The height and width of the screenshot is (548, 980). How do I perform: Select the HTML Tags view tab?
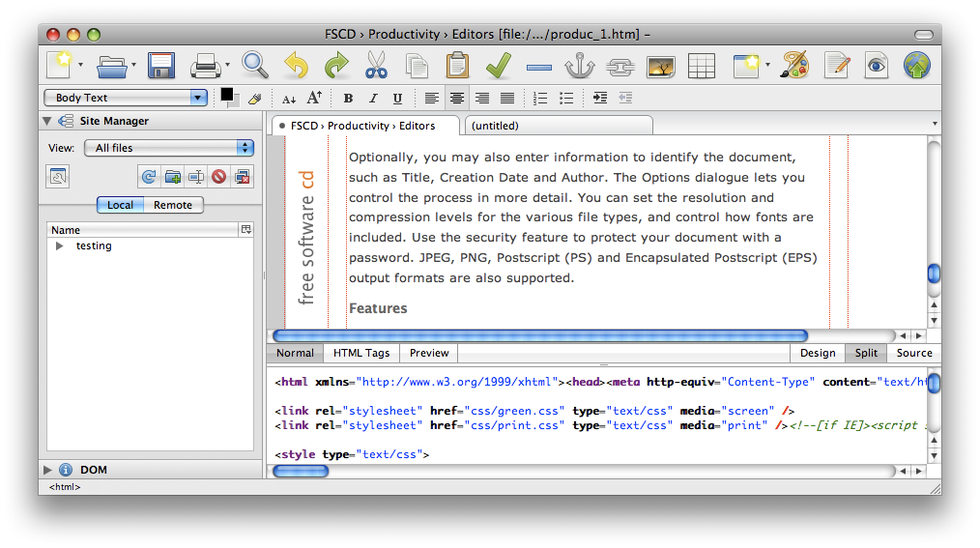(361, 353)
